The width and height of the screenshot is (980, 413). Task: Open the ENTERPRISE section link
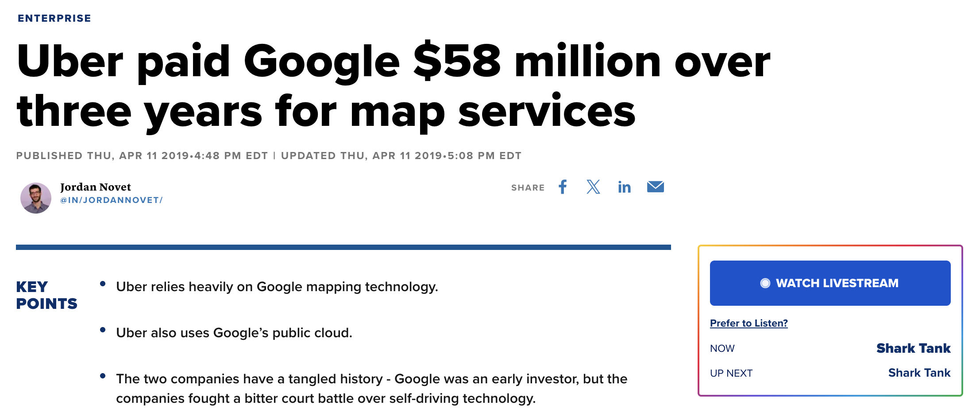[x=54, y=18]
